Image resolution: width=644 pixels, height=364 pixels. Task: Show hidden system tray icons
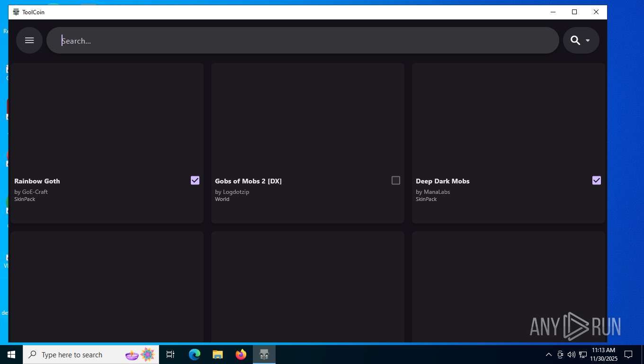[x=549, y=355]
